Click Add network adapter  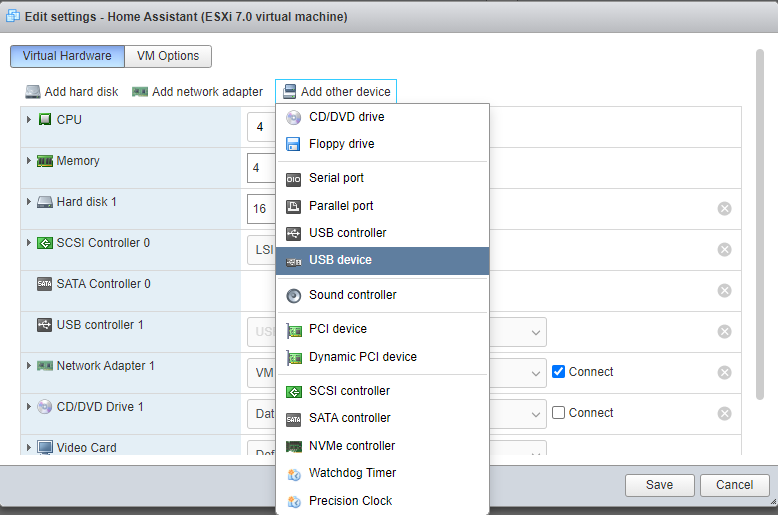point(197,92)
